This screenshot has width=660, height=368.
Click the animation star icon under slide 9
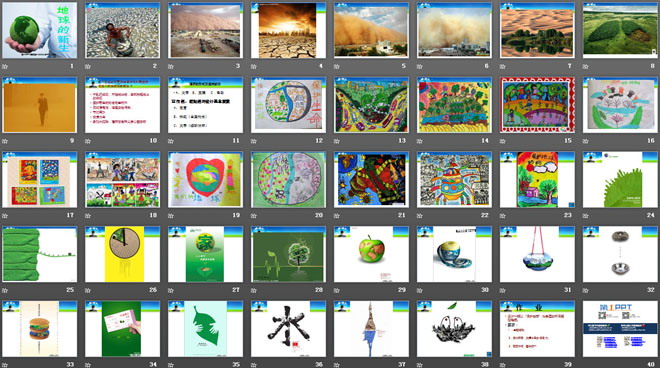(5, 141)
